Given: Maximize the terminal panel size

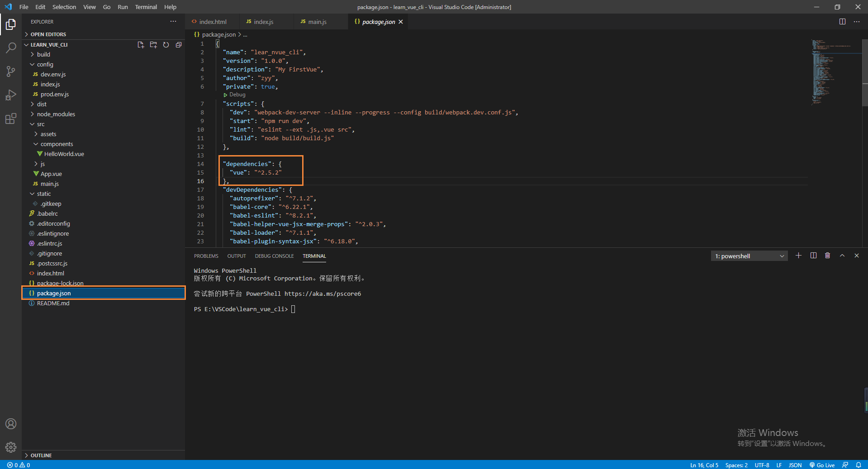Looking at the screenshot, I should point(842,256).
